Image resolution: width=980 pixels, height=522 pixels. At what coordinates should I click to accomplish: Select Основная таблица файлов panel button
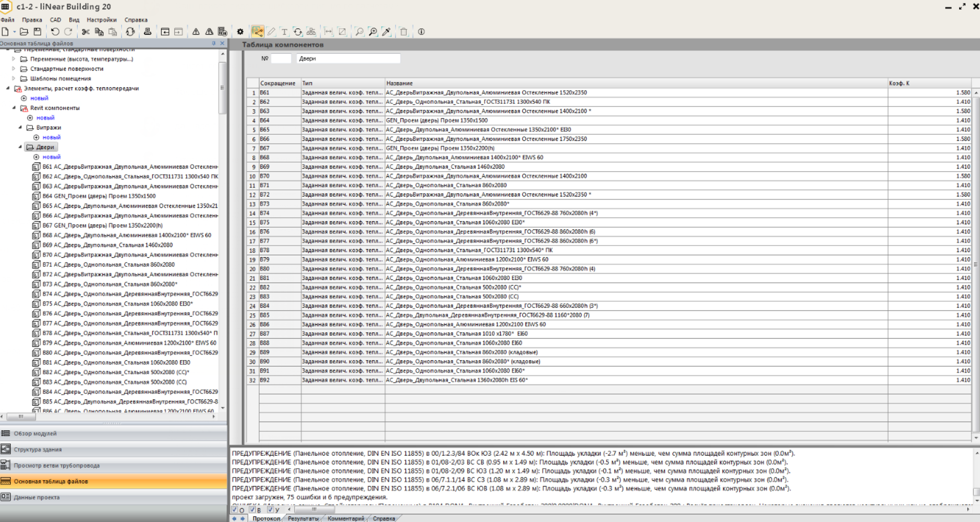pyautogui.click(x=114, y=481)
